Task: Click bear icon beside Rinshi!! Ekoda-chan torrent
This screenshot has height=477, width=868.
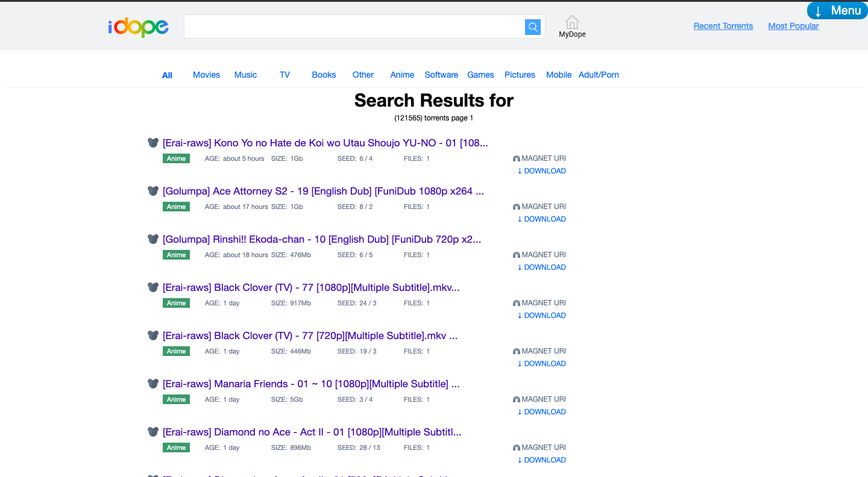Action: [153, 239]
